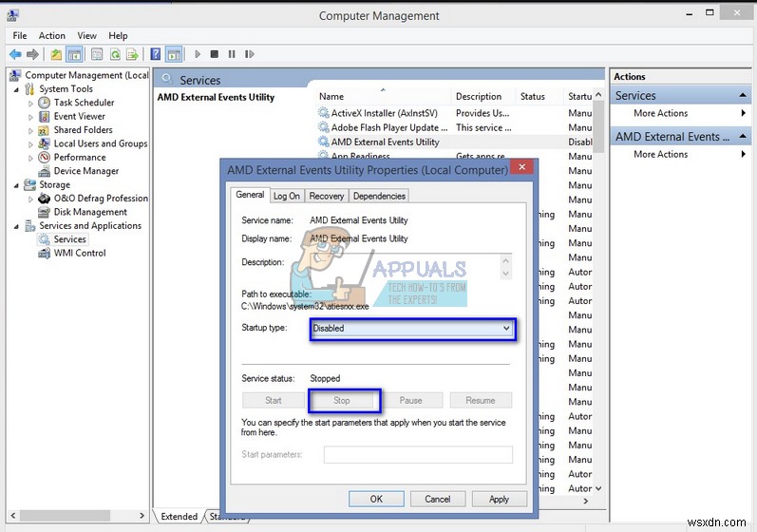Screen dimensions: 757x532
Task: Open Device Manager from the tree
Action: (85, 171)
